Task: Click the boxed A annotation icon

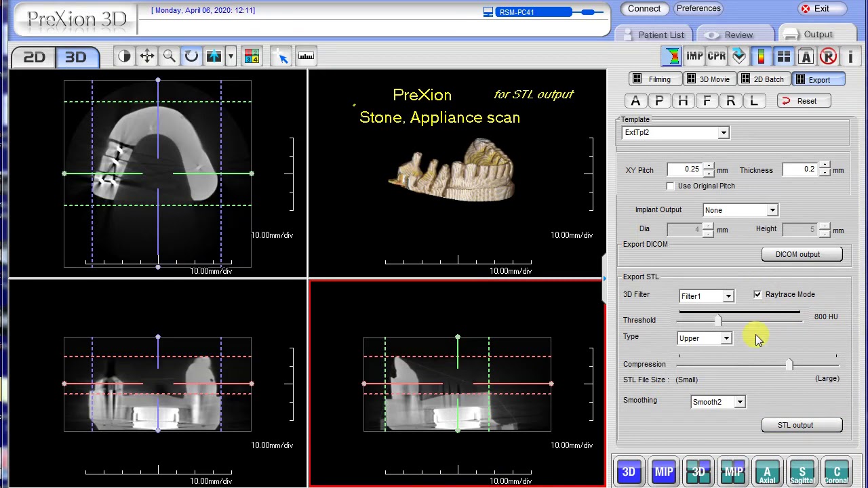Action: click(806, 56)
